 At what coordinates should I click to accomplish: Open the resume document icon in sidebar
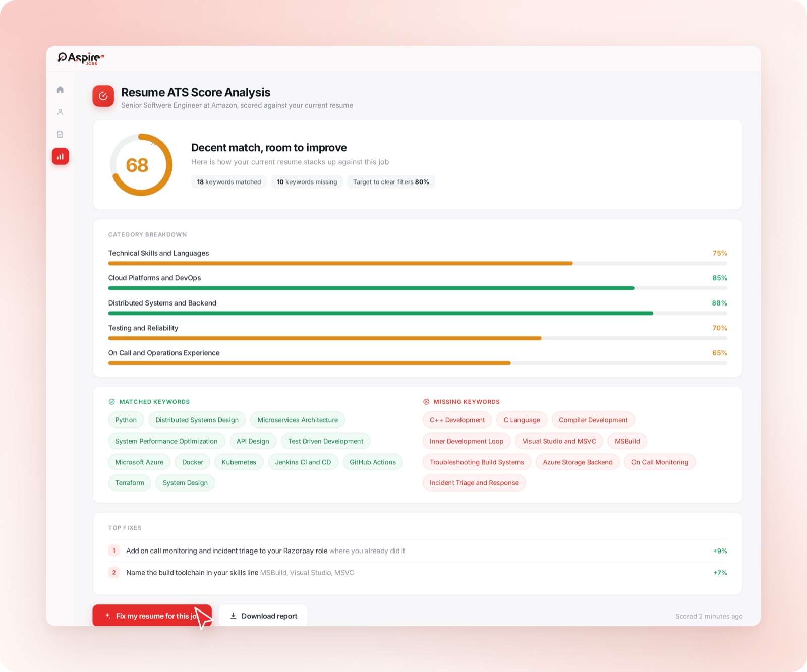(x=60, y=134)
